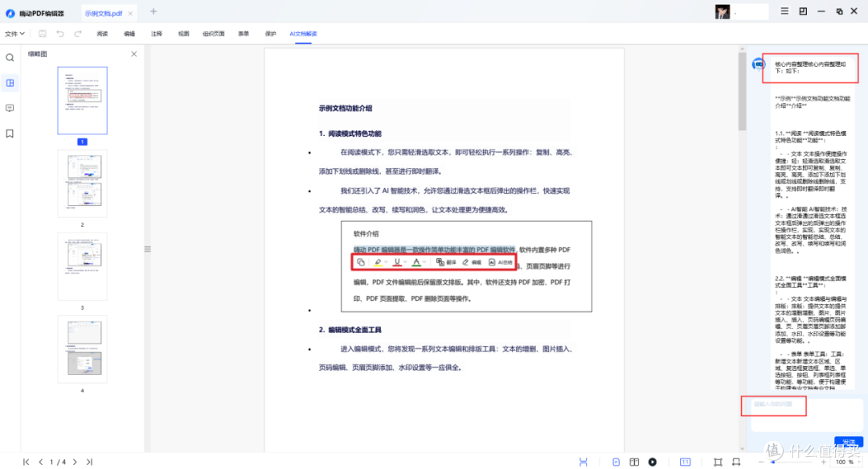Select the 示例文档.pdf document tab

[104, 14]
